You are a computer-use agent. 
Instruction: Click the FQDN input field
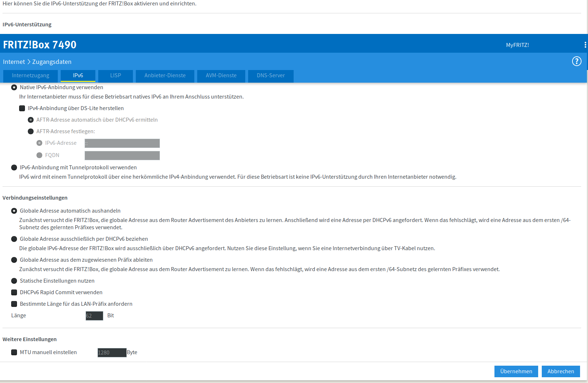coord(122,156)
